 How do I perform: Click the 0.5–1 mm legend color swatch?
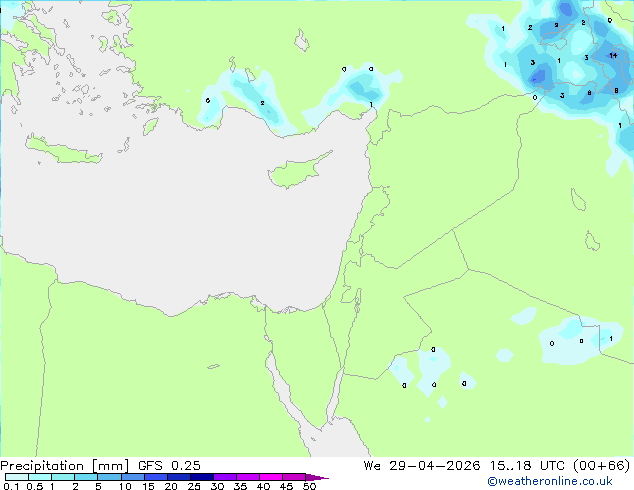click(x=40, y=477)
